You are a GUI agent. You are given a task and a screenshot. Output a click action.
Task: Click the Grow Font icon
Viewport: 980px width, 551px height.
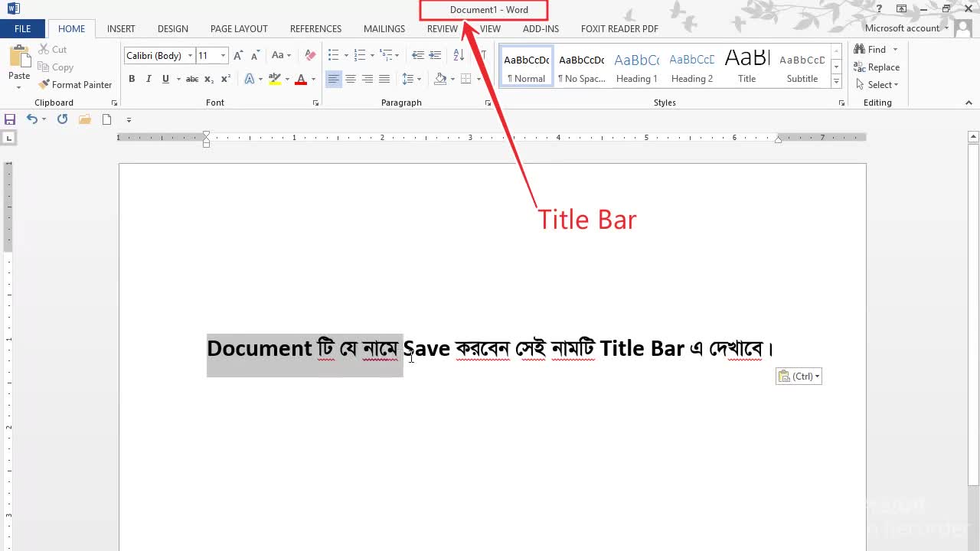[x=238, y=56]
